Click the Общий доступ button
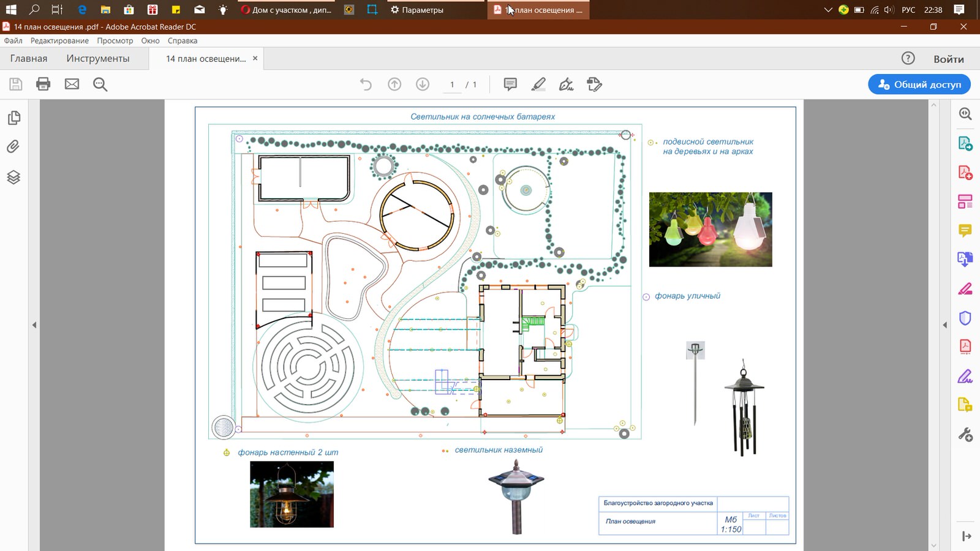This screenshot has height=551, width=980. click(x=919, y=84)
